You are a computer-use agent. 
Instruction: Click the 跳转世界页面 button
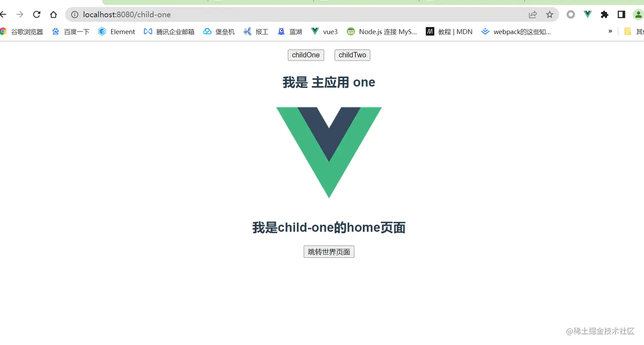(329, 252)
